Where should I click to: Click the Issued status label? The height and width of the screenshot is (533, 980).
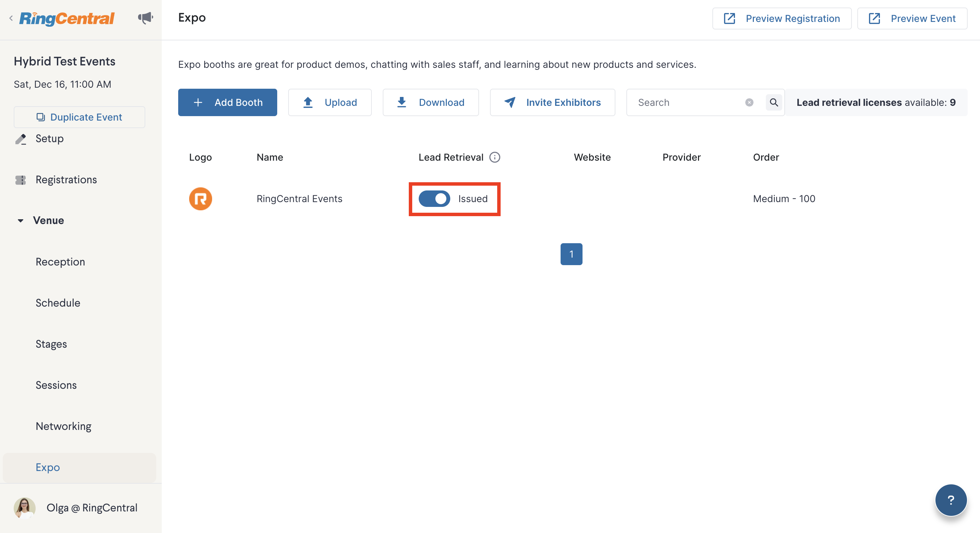point(473,199)
